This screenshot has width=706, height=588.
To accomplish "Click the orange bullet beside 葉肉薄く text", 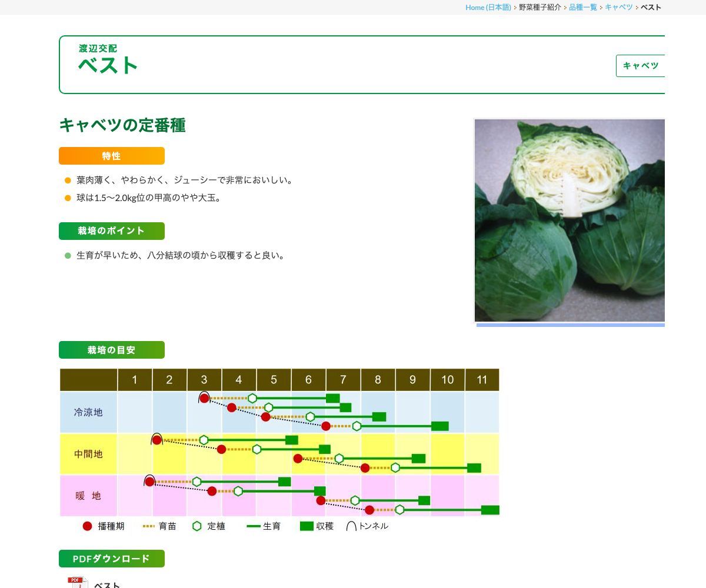I will 66,181.
